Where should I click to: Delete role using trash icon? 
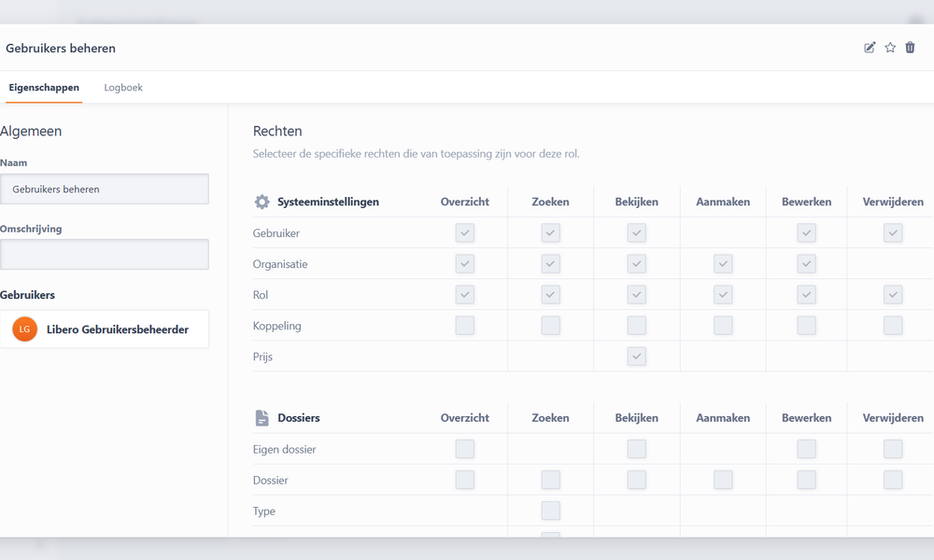pyautogui.click(x=910, y=48)
